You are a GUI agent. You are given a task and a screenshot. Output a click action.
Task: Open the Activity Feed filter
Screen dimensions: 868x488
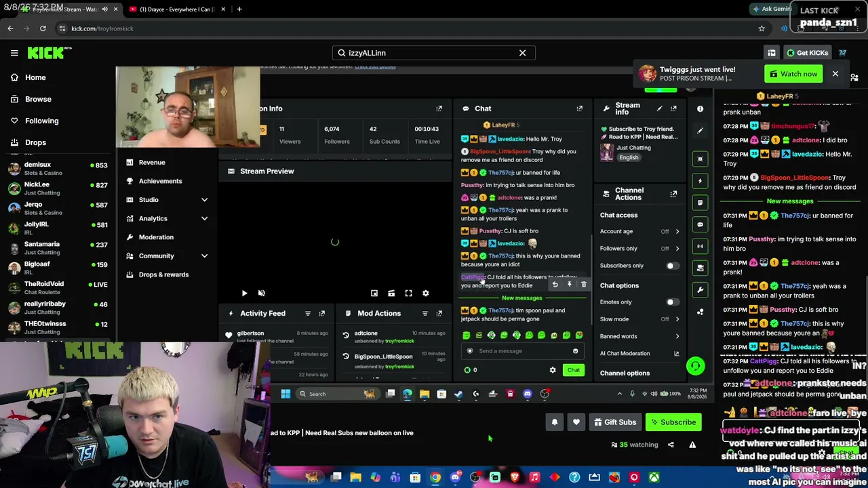tap(308, 313)
